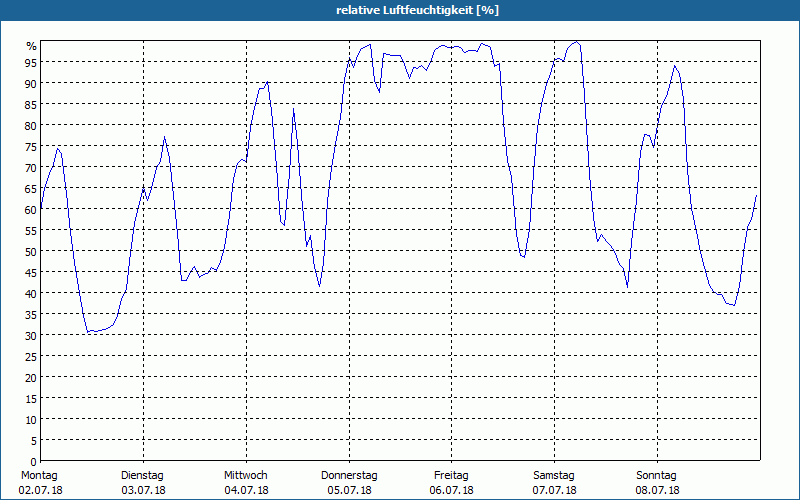The height and width of the screenshot is (500, 800).
Task: Click the date label 02.07.18
Action: tap(40, 490)
